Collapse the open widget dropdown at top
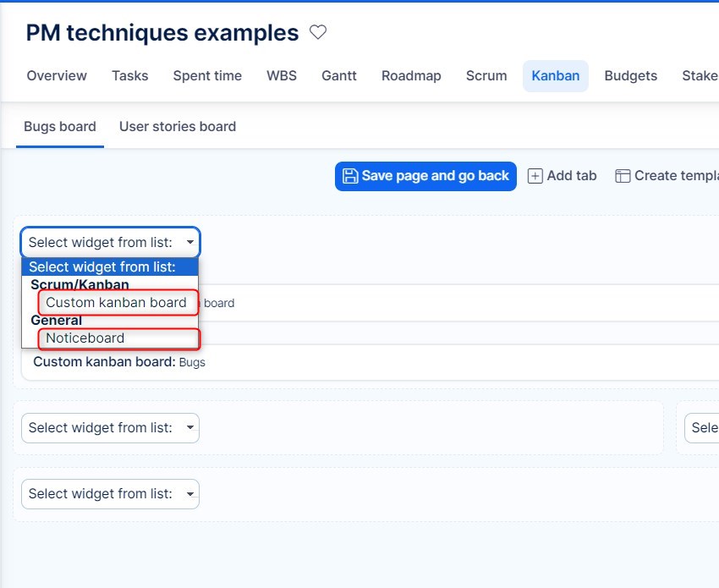 [x=110, y=243]
